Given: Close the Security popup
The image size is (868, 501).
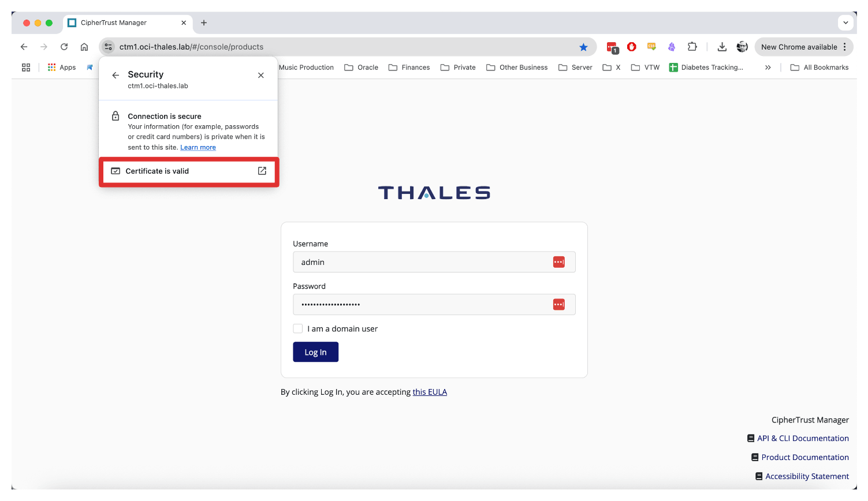Looking at the screenshot, I should tap(261, 75).
